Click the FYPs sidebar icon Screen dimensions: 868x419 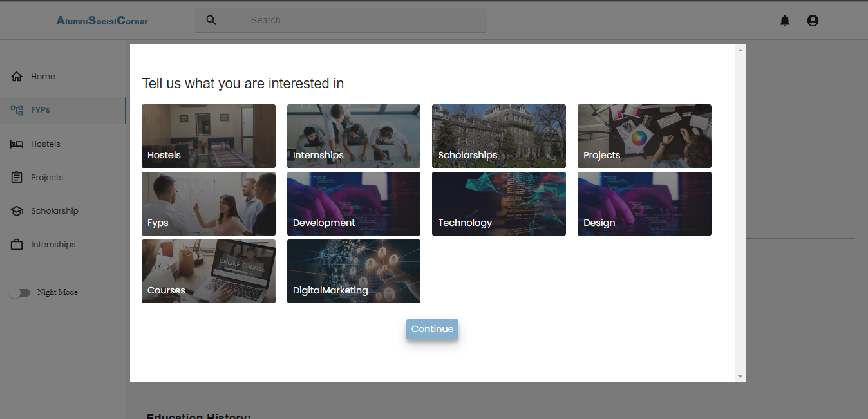coord(17,110)
